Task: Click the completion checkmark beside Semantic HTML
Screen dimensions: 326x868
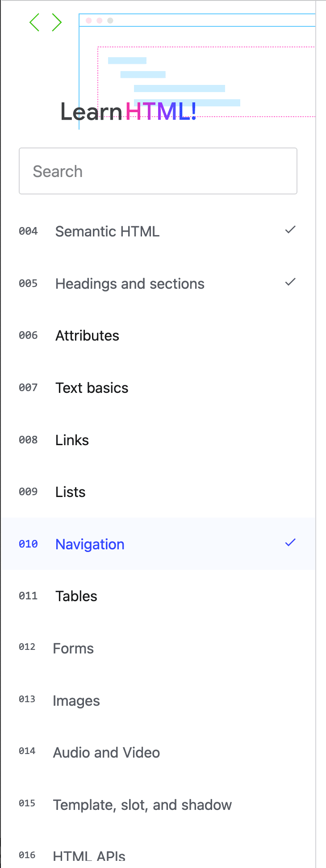Action: (x=290, y=230)
